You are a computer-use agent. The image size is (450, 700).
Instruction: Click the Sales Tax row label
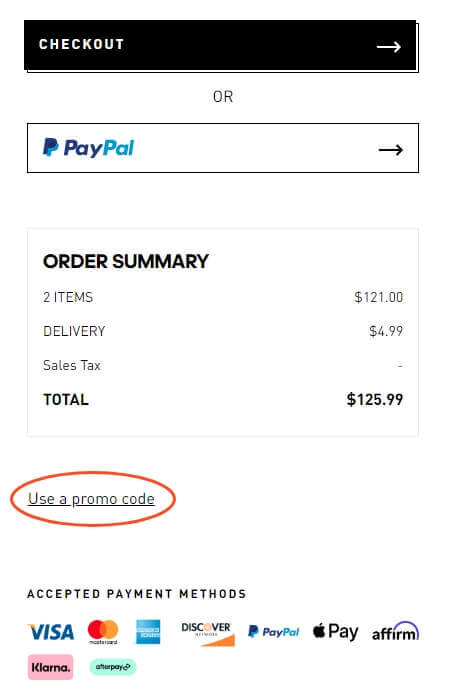(72, 365)
